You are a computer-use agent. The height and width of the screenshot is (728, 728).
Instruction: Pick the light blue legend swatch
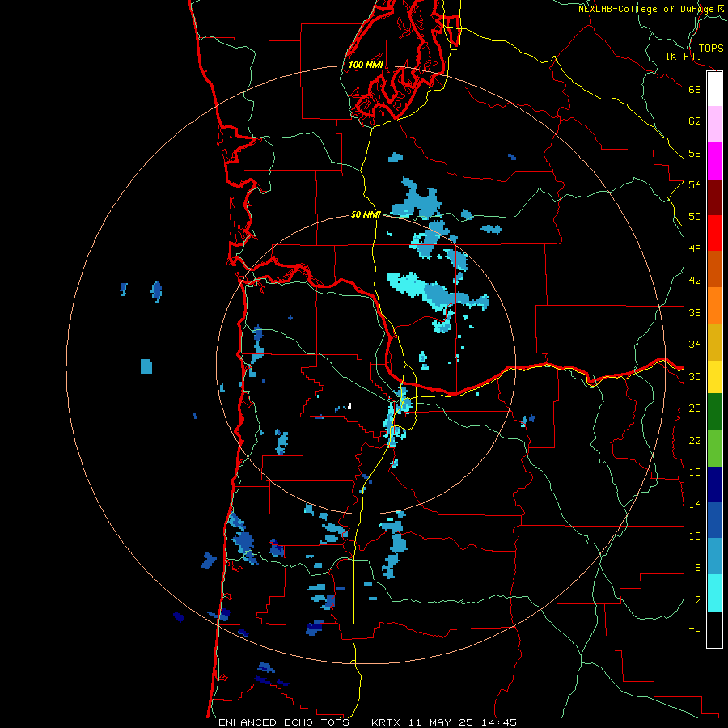click(x=714, y=557)
